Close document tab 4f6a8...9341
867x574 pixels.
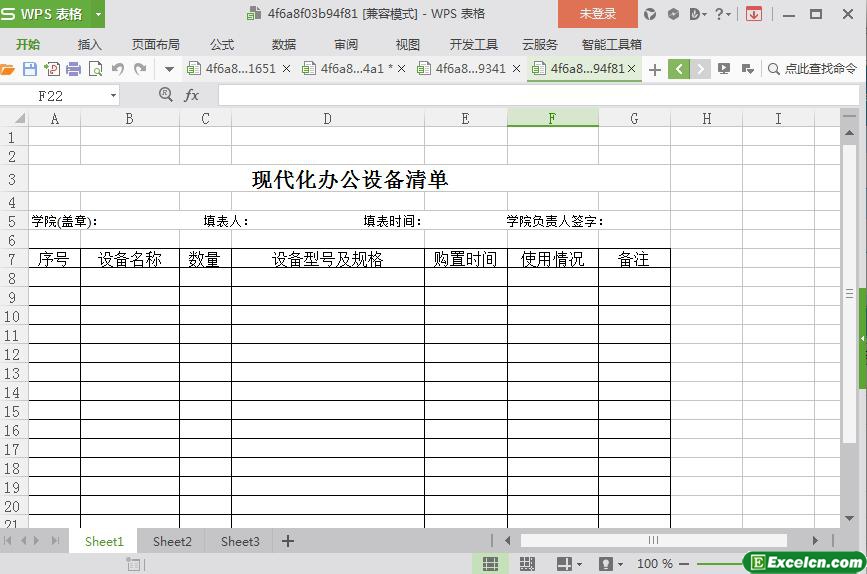pyautogui.click(x=516, y=69)
